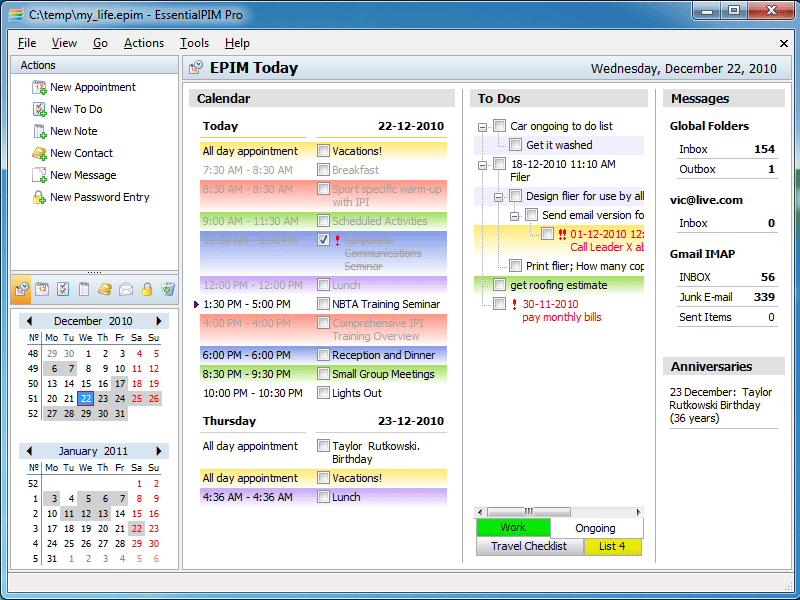Open vic@live.com Inbox folder
The image size is (800, 600).
[727, 223]
